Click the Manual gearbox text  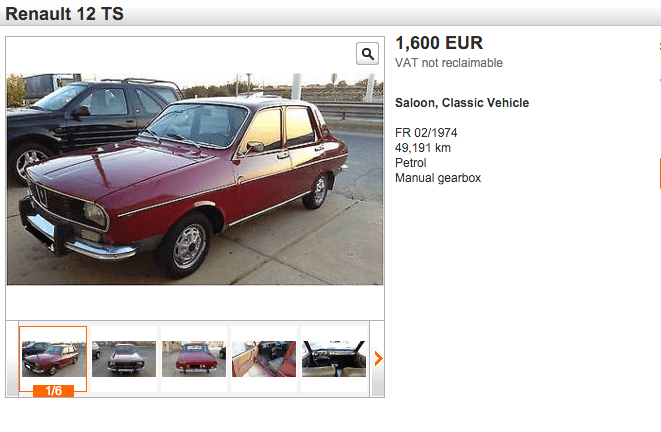click(438, 178)
